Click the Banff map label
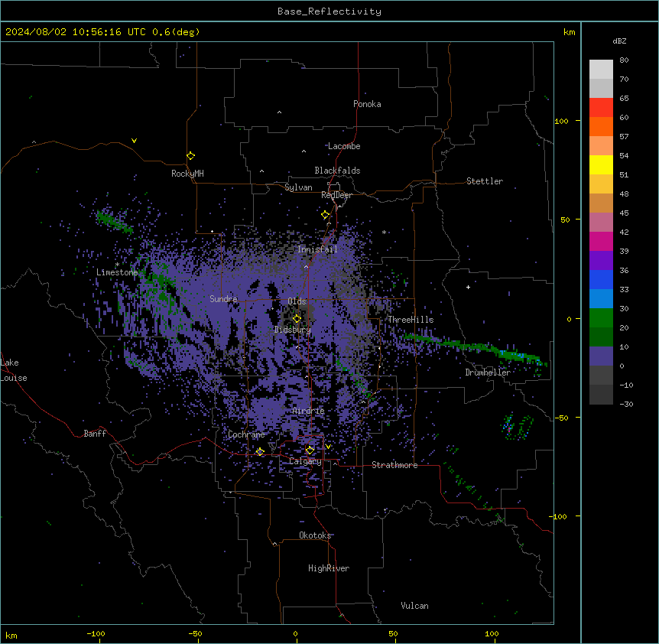Viewport: 659px width, 644px height. [x=95, y=434]
